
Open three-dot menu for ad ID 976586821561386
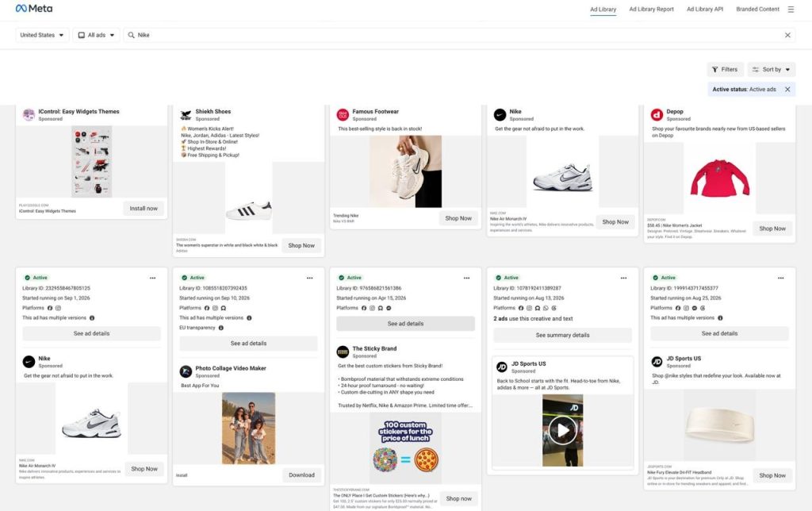click(x=466, y=279)
